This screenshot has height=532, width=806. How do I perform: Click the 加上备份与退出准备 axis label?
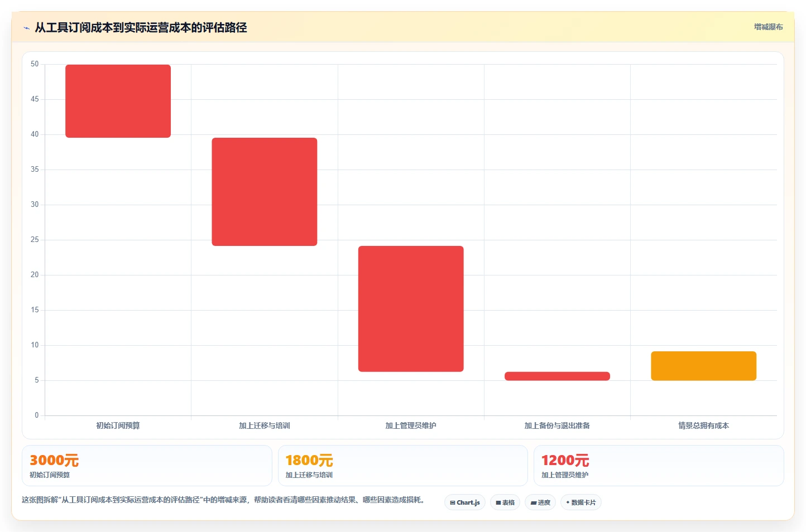[557, 425]
